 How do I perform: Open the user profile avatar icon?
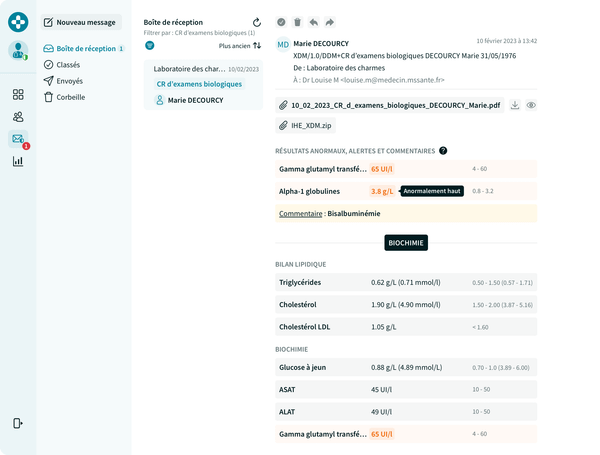[18, 51]
